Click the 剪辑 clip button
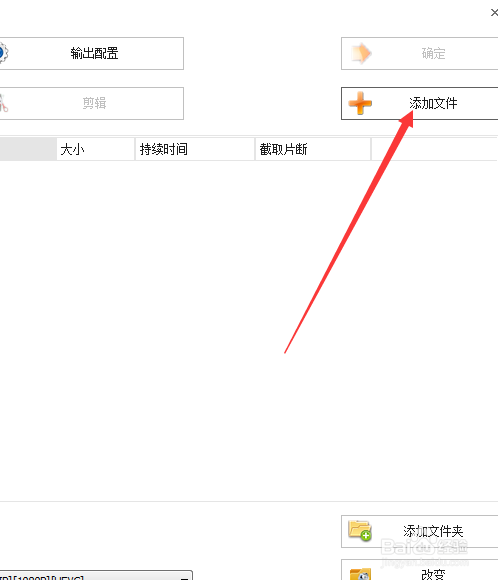The height and width of the screenshot is (580, 498). tap(91, 103)
